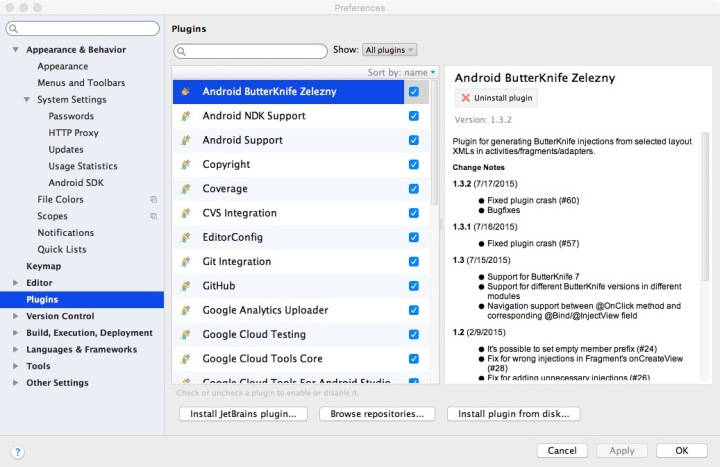Toggle the GitHub plugin checkbox
Image resolution: width=720 pixels, height=467 pixels.
[x=414, y=286]
